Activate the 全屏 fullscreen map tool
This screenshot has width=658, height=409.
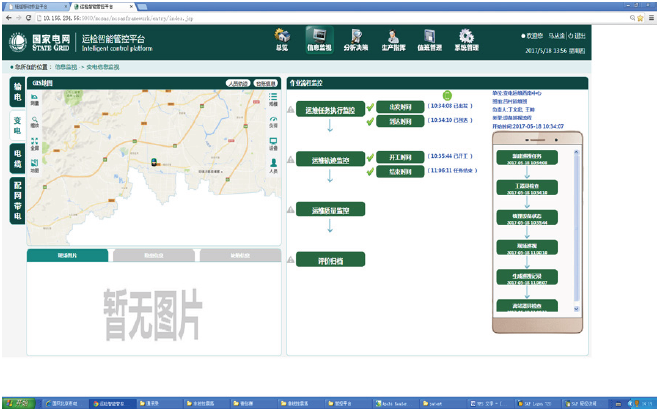[x=34, y=142]
